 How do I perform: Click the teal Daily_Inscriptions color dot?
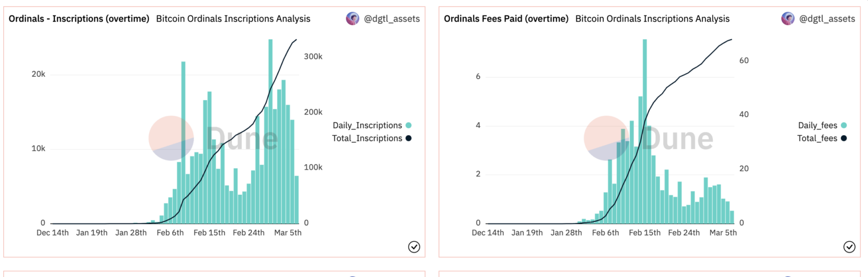(409, 125)
